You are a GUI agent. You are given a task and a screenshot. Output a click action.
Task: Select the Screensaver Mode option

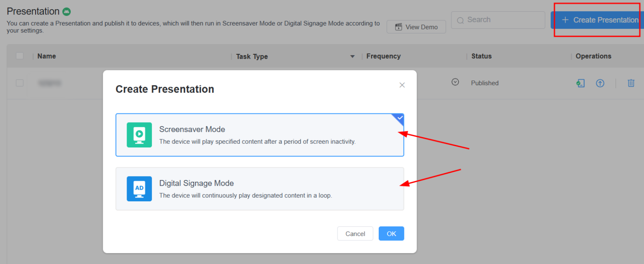click(260, 135)
